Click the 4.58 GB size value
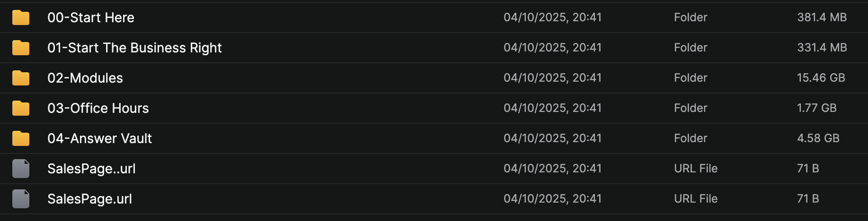This screenshot has height=221, width=868. 818,138
